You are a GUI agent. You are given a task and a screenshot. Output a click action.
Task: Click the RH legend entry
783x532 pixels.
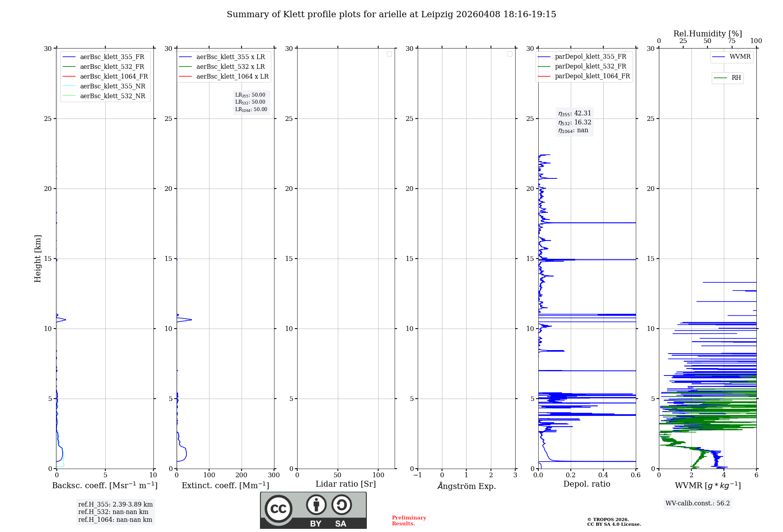tap(736, 78)
